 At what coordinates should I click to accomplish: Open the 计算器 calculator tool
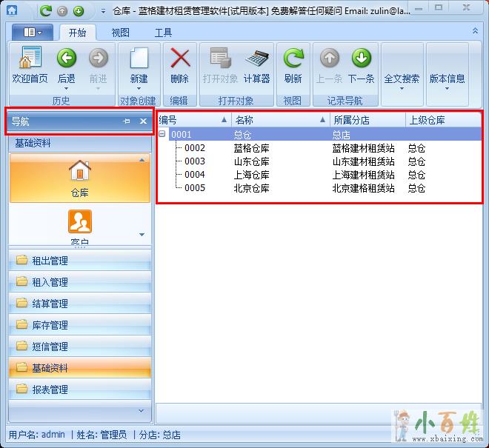pos(257,65)
